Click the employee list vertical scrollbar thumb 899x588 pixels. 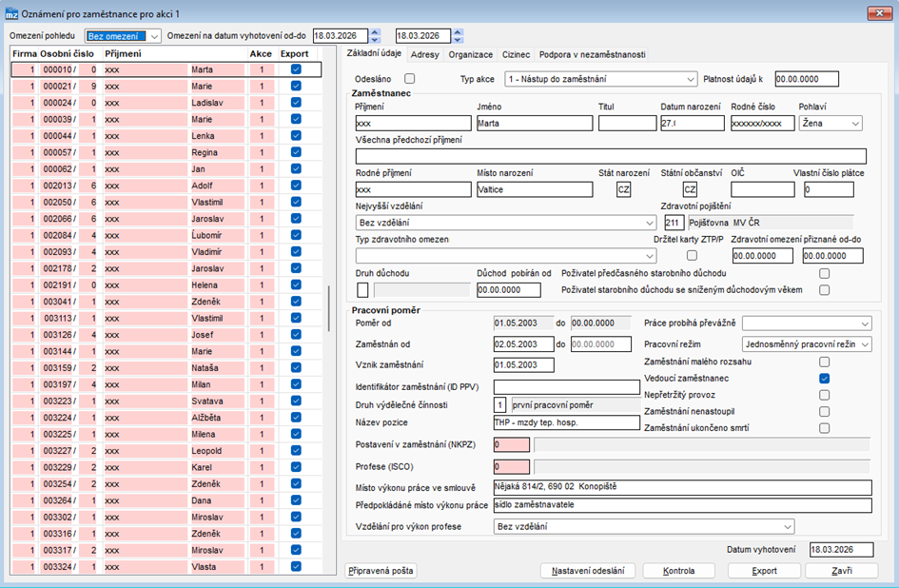[328, 308]
